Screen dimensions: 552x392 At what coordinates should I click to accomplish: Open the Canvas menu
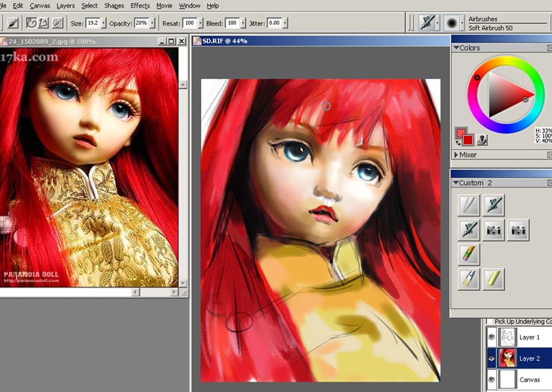(x=40, y=6)
